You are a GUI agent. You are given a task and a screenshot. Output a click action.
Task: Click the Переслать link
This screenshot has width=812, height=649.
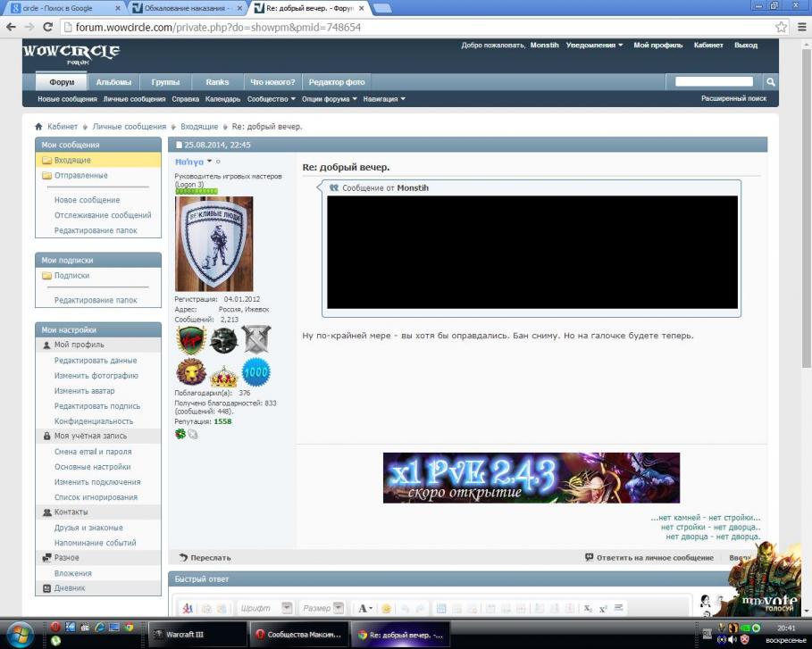[210, 557]
